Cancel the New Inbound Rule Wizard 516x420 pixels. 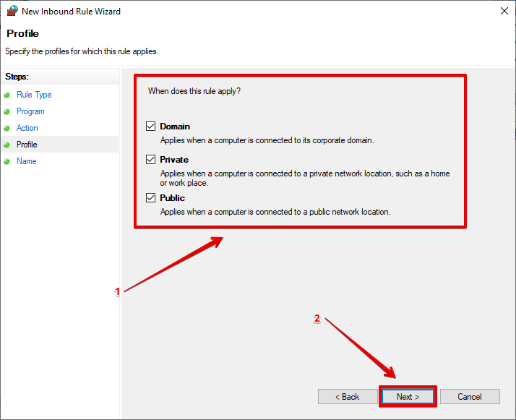tap(470, 397)
